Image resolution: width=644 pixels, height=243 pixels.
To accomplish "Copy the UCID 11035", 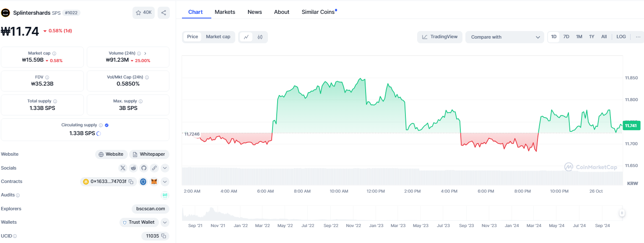I will [164, 236].
